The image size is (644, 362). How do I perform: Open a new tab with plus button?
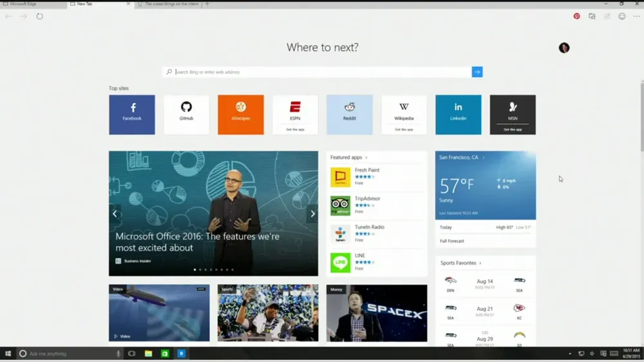(207, 4)
